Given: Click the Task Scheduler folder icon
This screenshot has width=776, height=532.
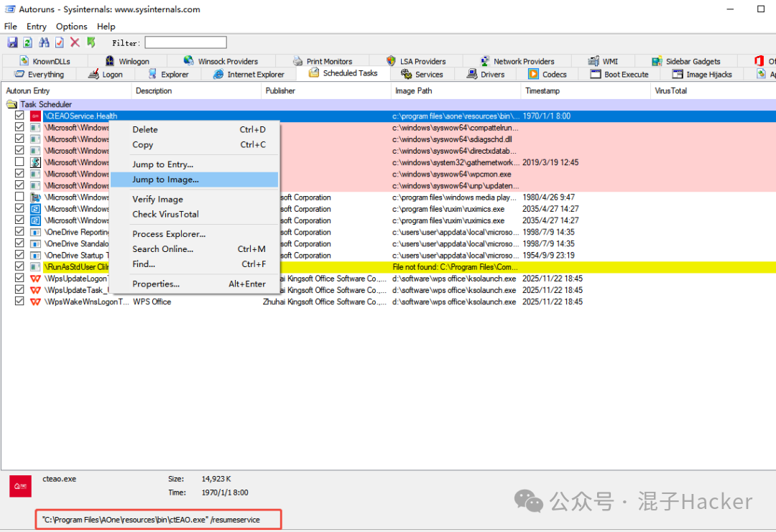Looking at the screenshot, I should pyautogui.click(x=11, y=104).
